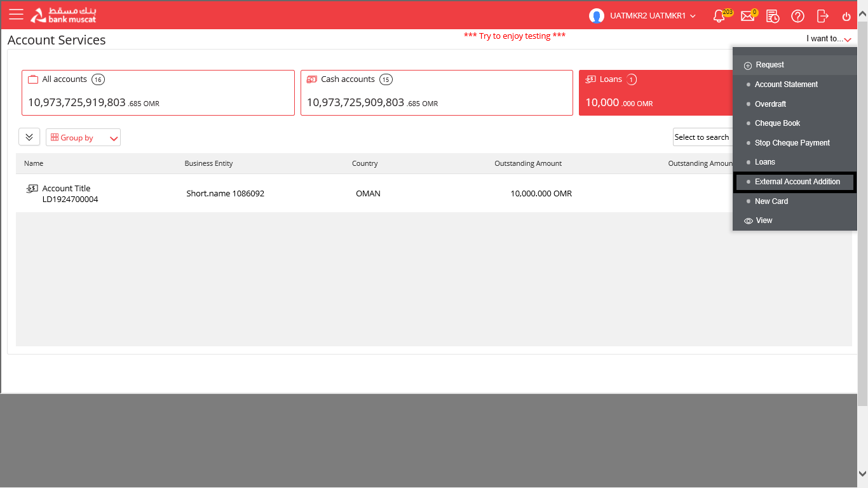Sort by the Country column header
This screenshot has height=488, width=868.
pos(365,163)
